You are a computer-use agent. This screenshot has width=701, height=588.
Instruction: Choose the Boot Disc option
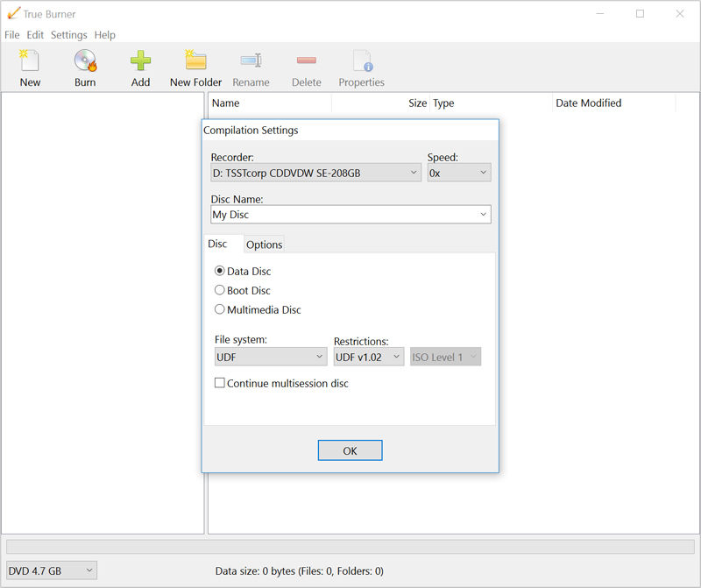click(x=220, y=290)
